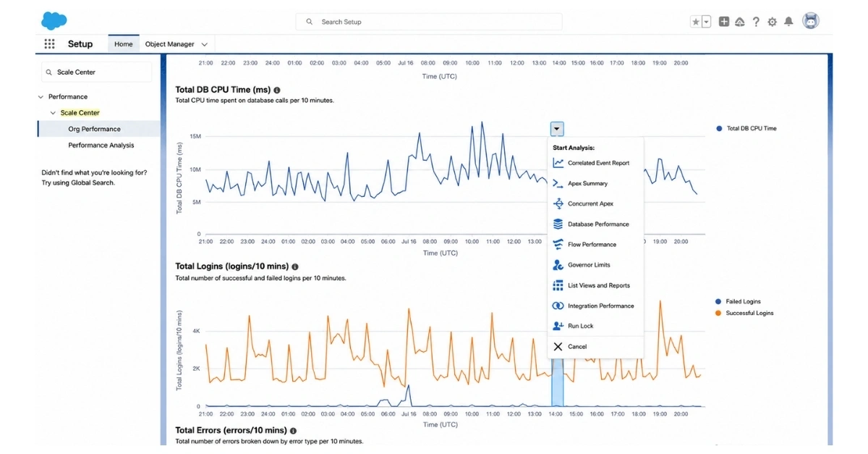The height and width of the screenshot is (454, 868).
Task: Click the Governor Limits icon
Action: (x=558, y=265)
